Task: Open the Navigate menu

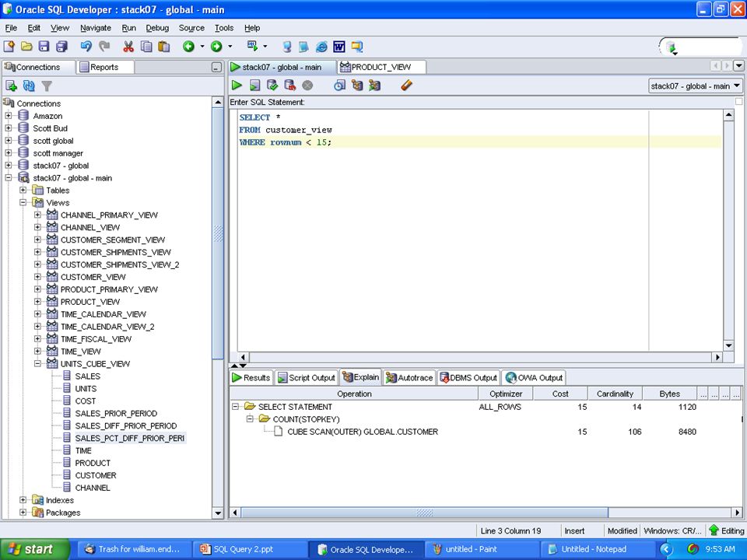Action: tap(95, 28)
